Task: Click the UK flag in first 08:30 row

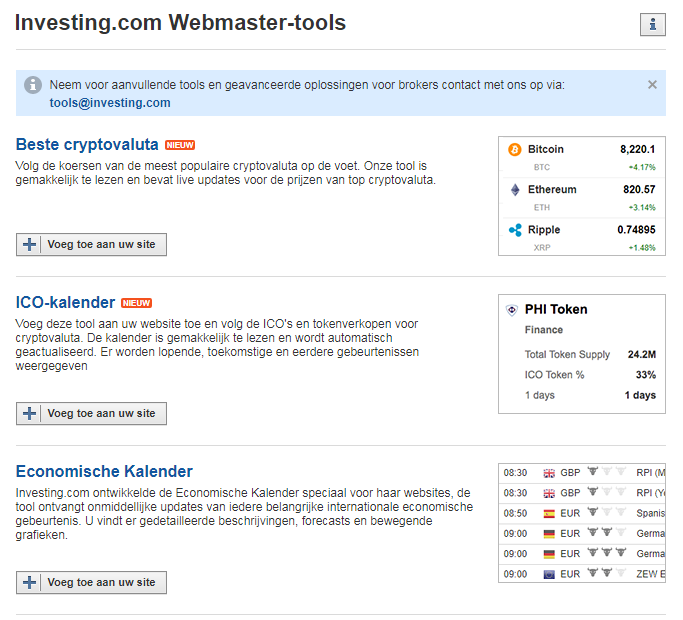Action: click(549, 473)
